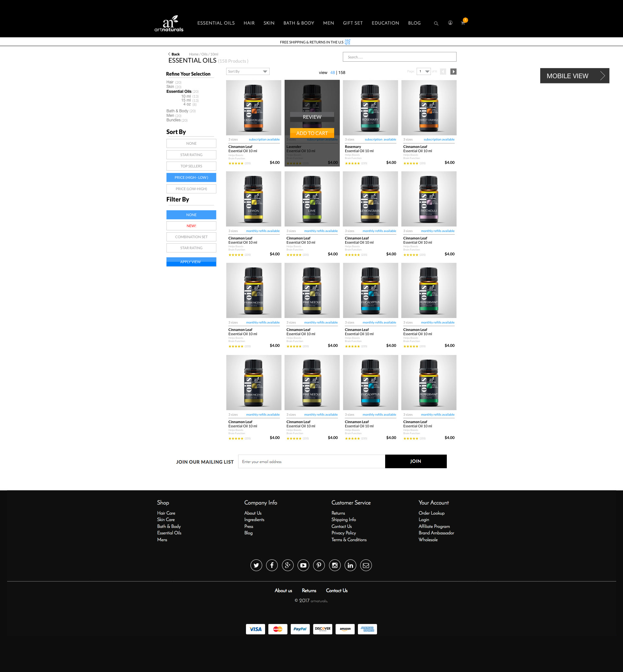Image resolution: width=623 pixels, height=672 pixels.
Task: Click the ADD TO CART button
Action: [312, 133]
